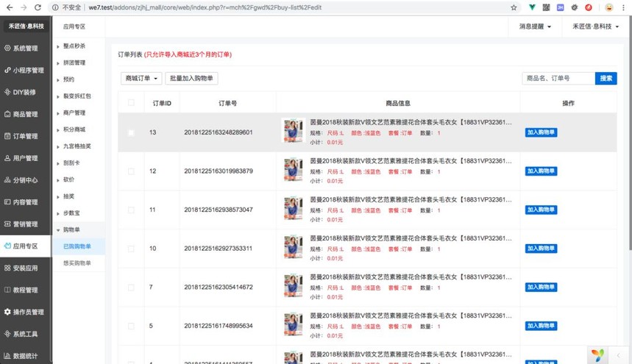This screenshot has width=632, height=364.
Task: Open the 消息提醒 dropdown
Action: [x=535, y=26]
